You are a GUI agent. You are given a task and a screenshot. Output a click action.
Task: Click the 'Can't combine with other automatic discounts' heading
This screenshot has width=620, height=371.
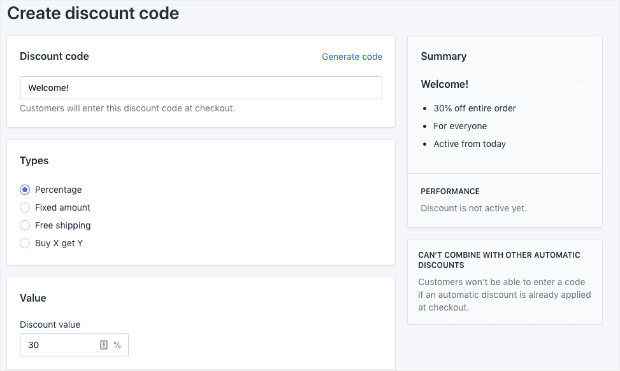[499, 260]
